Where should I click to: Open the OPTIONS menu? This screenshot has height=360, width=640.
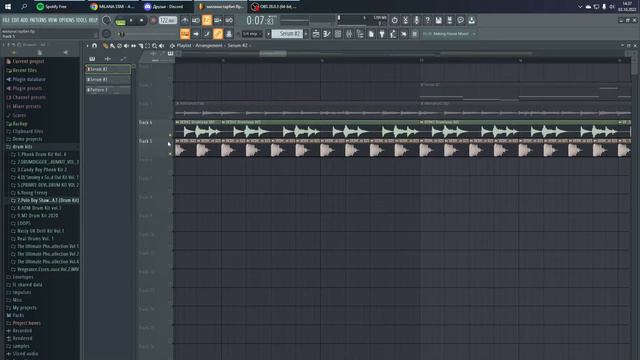67,20
